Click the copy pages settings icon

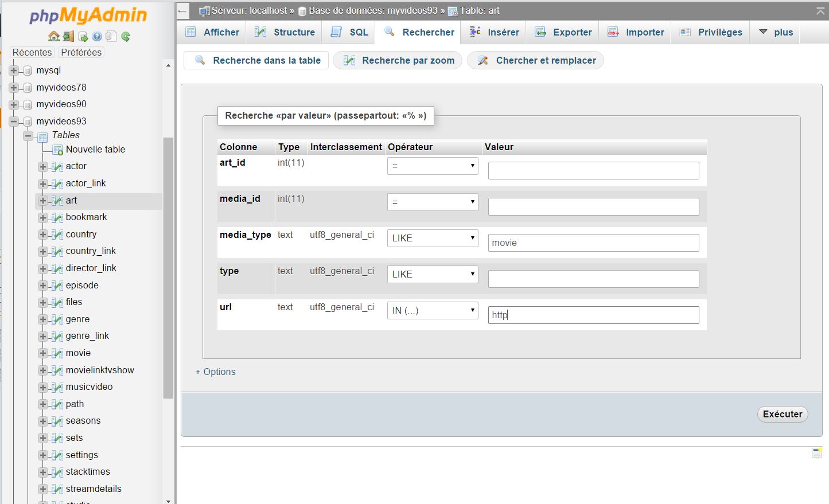(x=111, y=37)
